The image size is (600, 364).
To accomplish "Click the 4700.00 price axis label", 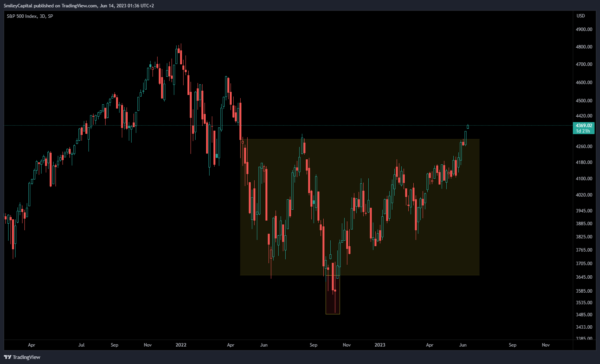I will pyautogui.click(x=584, y=64).
